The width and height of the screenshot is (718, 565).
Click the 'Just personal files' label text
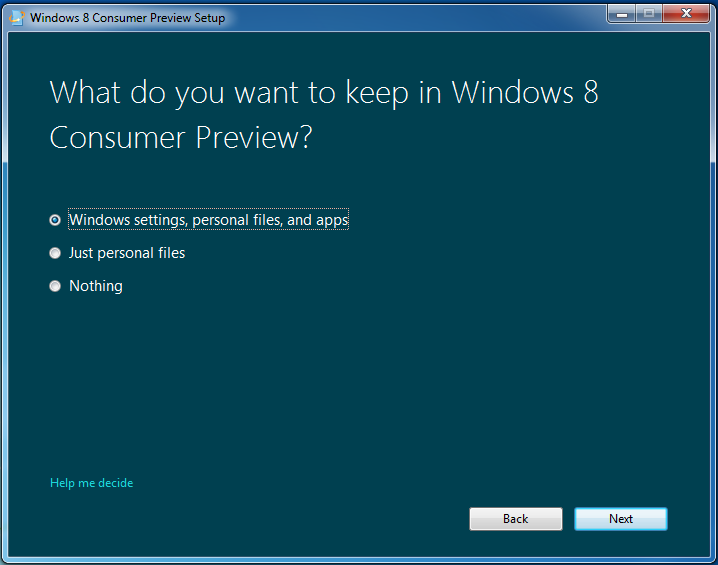click(x=127, y=253)
